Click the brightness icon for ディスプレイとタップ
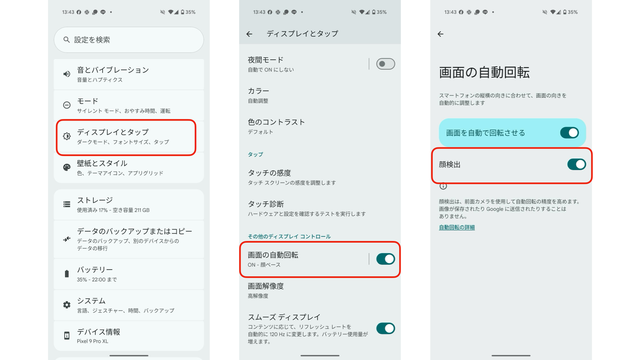Screen dimensions: 640x360 coord(67,136)
